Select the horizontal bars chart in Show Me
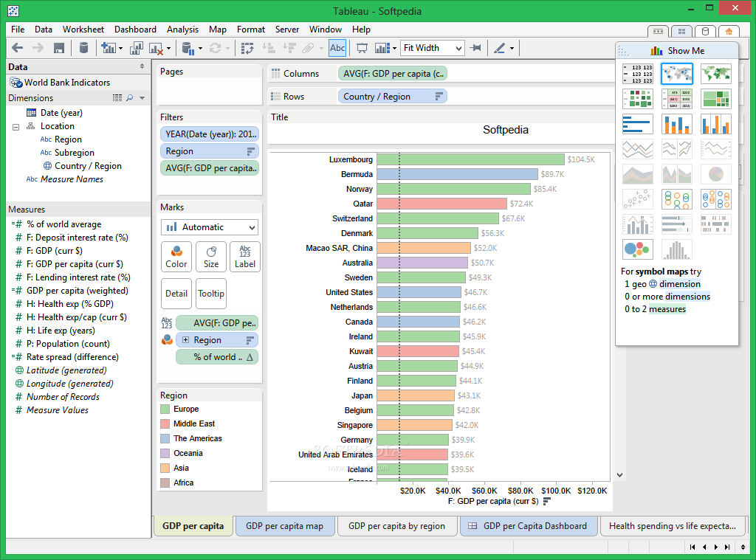Viewport: 756px width, 560px height. pyautogui.click(x=637, y=124)
